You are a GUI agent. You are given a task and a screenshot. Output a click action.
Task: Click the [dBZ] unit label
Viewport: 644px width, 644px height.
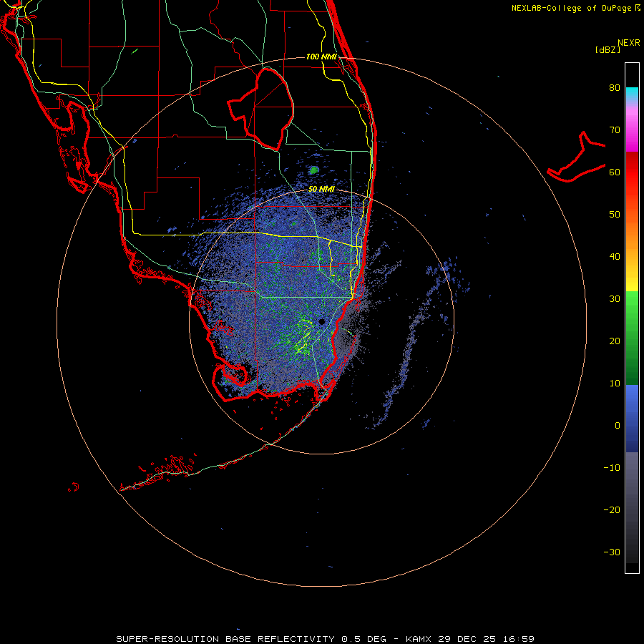(608, 49)
